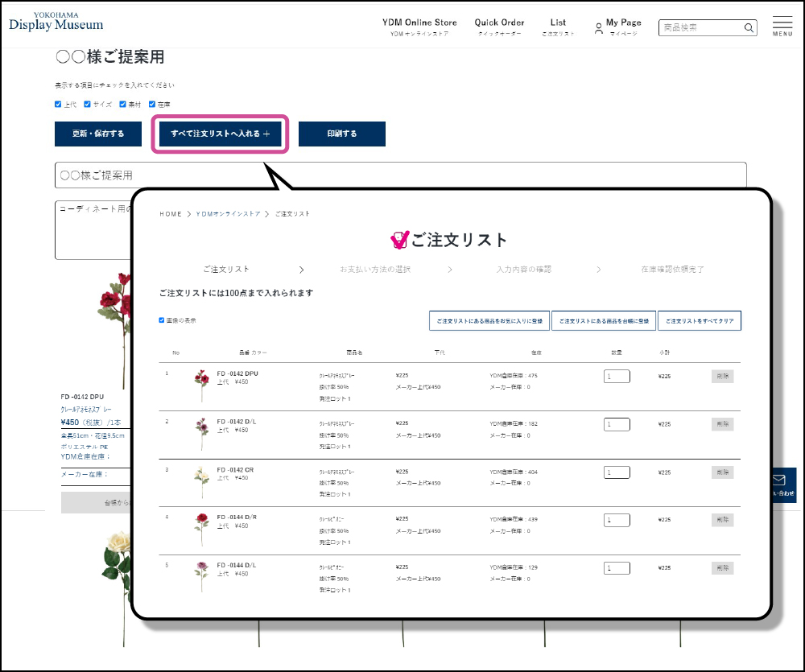This screenshot has height=672, width=805.
Task: Click the すべて注文リストへ入れる button
Action: (x=220, y=134)
